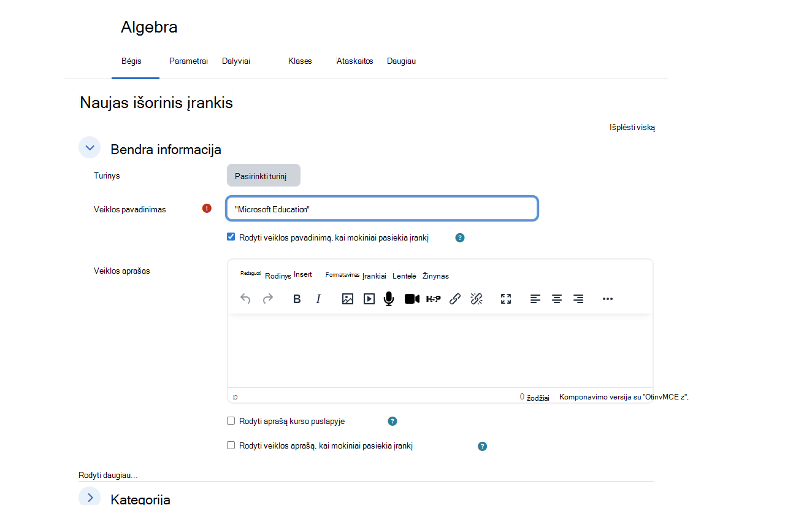Redo the edit in the description editor
Image resolution: width=812 pixels, height=505 pixels.
(x=268, y=299)
